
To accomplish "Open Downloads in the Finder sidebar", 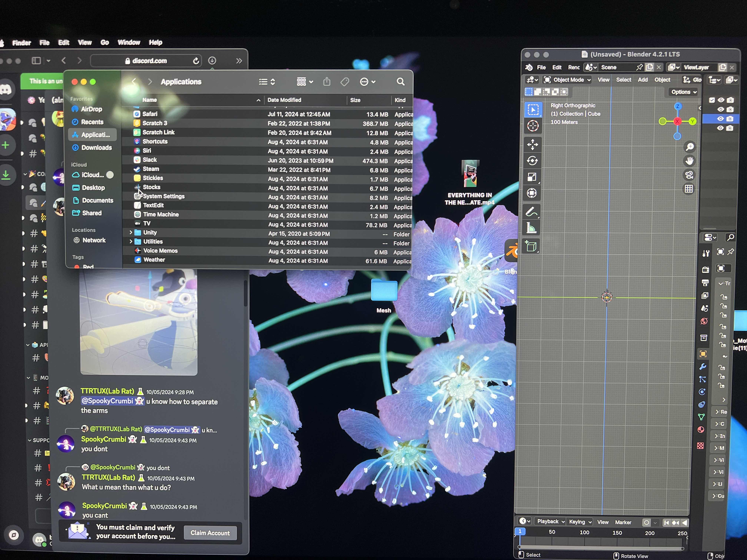I will click(x=92, y=148).
